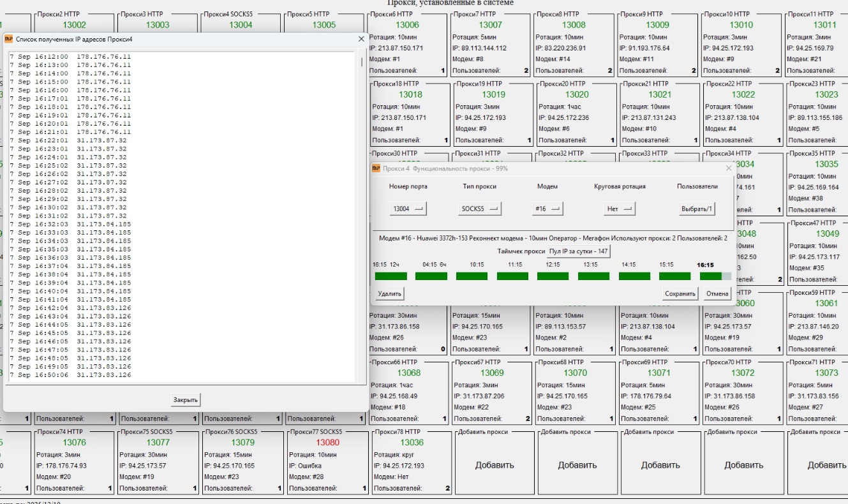Select the timecheck bar labeled 12:15

(x=553, y=276)
